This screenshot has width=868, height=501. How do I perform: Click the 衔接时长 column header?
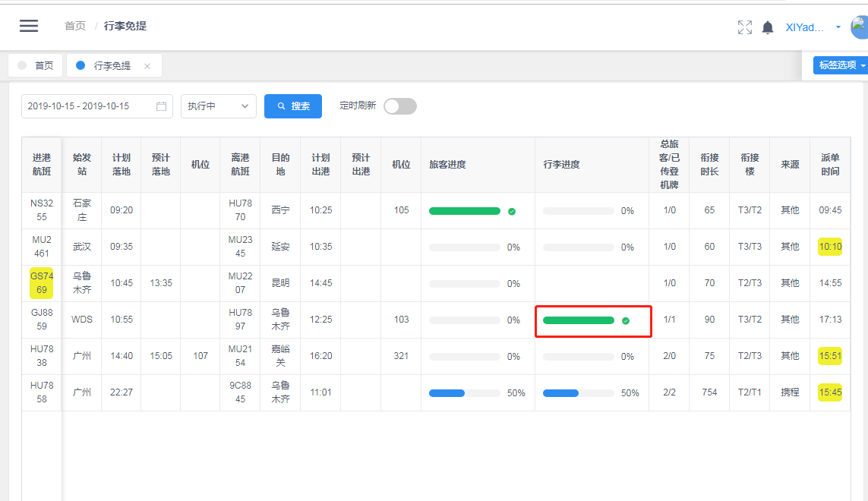(x=710, y=165)
